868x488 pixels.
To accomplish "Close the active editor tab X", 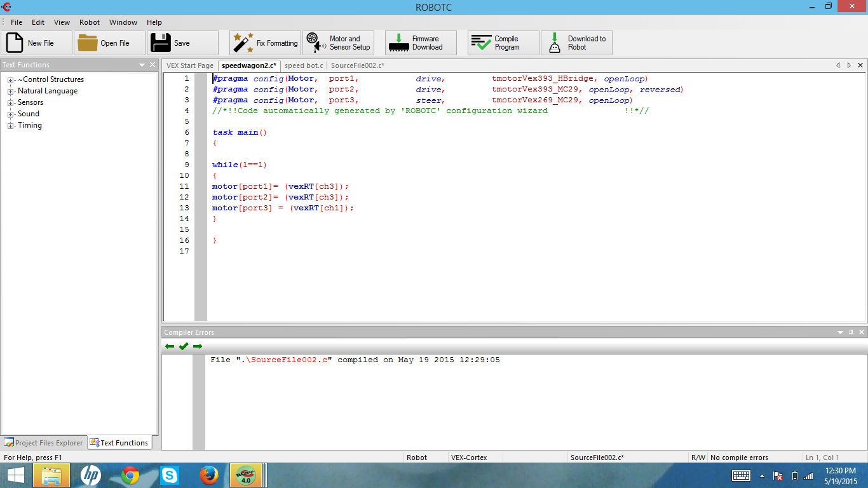I will [x=860, y=65].
